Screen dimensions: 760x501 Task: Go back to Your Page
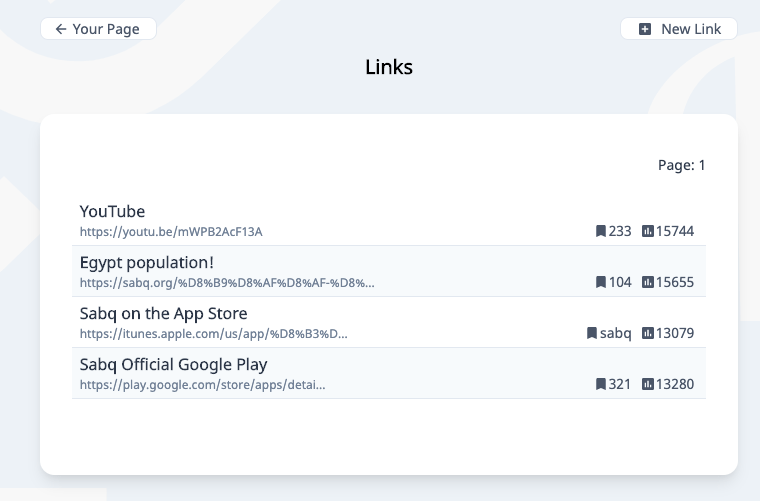point(98,29)
